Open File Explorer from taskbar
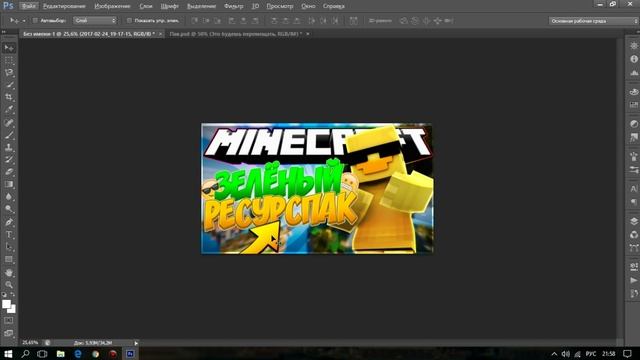 click(x=60, y=354)
